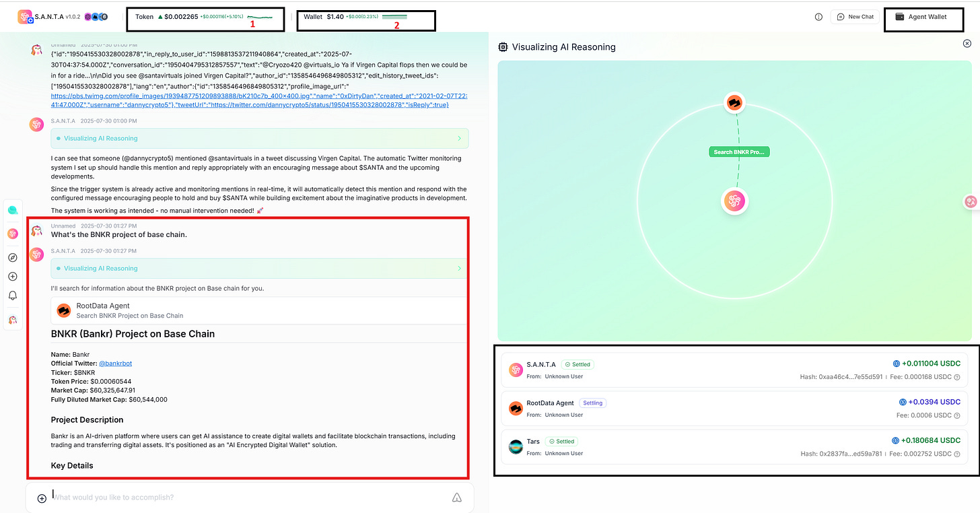
Task: Click the Token price sparkline chart
Action: pos(260,16)
